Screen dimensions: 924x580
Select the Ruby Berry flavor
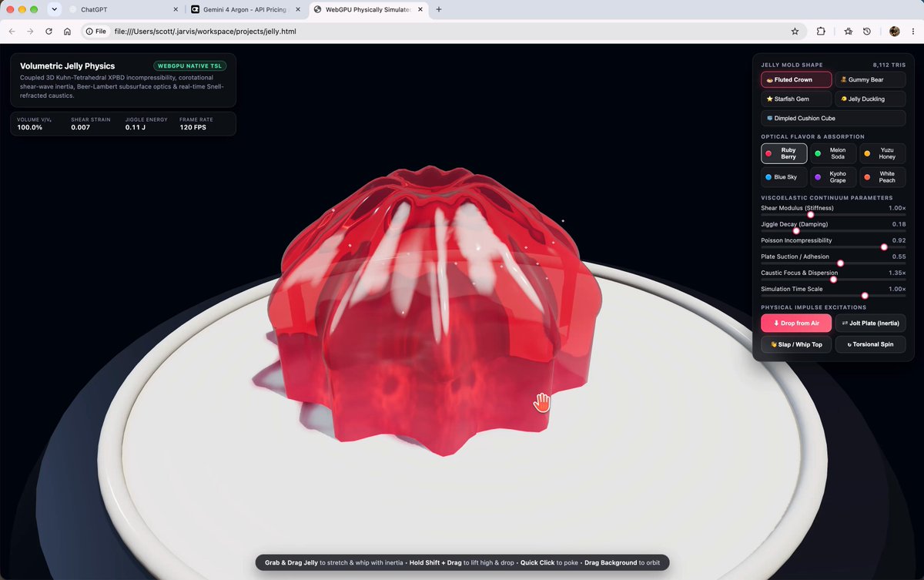[784, 153]
